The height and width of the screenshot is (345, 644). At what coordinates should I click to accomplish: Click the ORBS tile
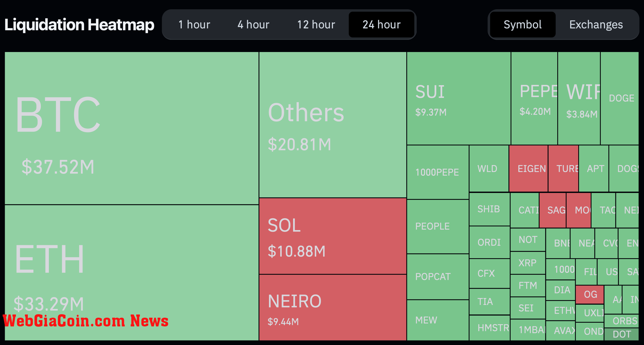[621, 321]
